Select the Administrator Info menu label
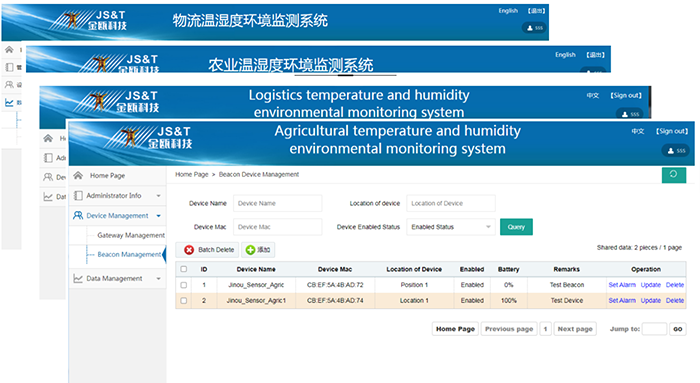Viewport: 700px width, 383px height. [x=114, y=196]
